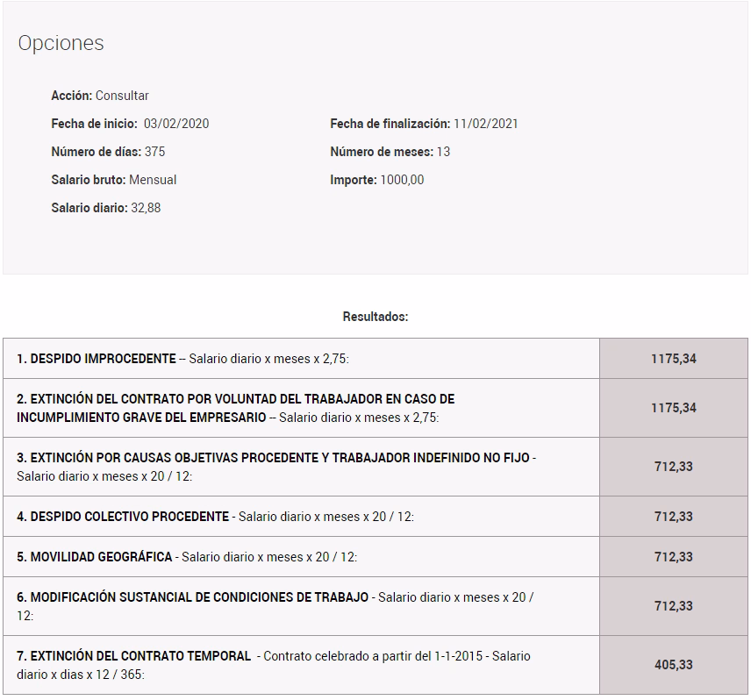The width and height of the screenshot is (751, 700).
Task: Select the Acción: Consultar text
Action: pyautogui.click(x=100, y=96)
